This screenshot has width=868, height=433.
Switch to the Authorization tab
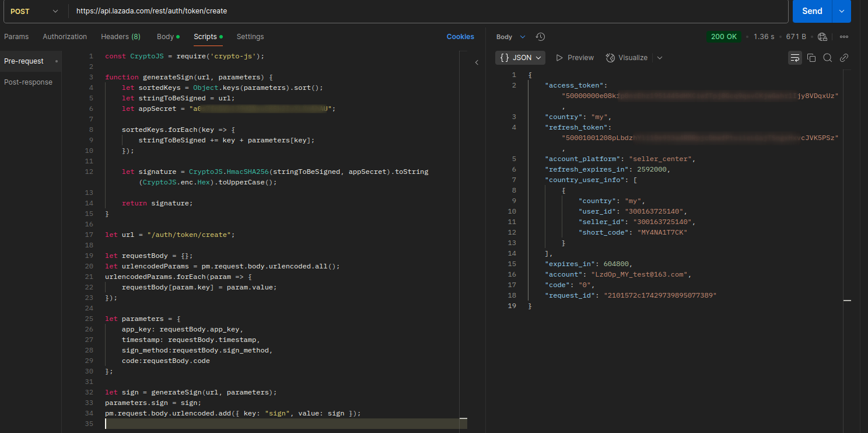point(65,37)
